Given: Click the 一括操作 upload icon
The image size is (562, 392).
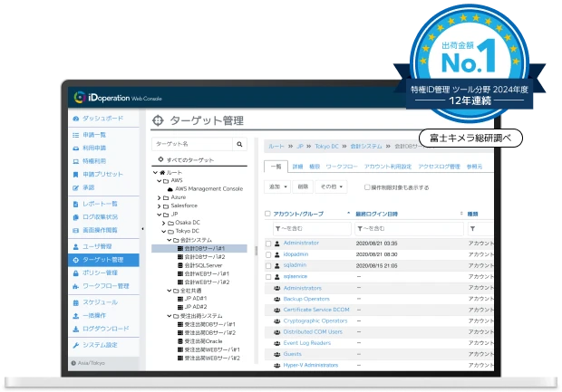Looking at the screenshot, I should coord(75,316).
